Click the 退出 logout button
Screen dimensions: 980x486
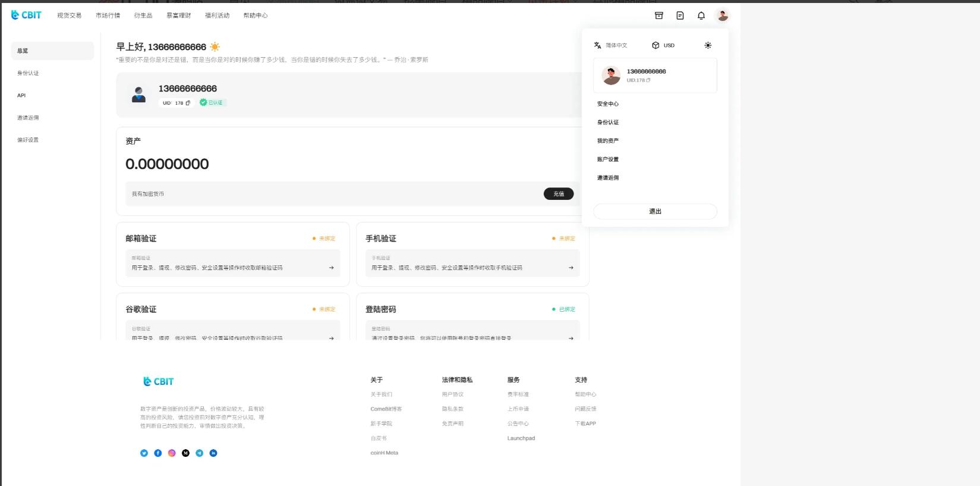655,211
